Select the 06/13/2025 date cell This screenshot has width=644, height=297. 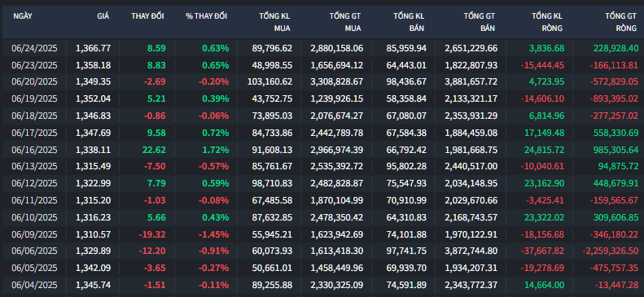coord(34,167)
